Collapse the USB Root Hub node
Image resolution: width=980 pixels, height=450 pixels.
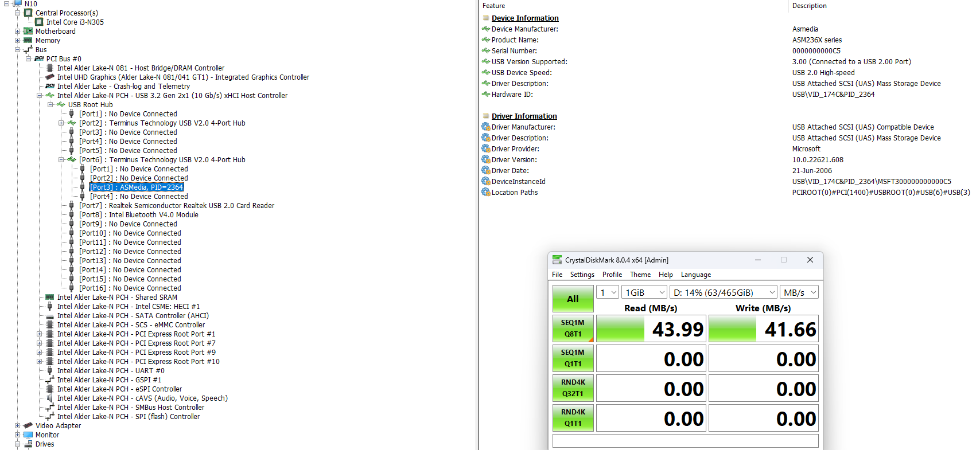point(50,104)
